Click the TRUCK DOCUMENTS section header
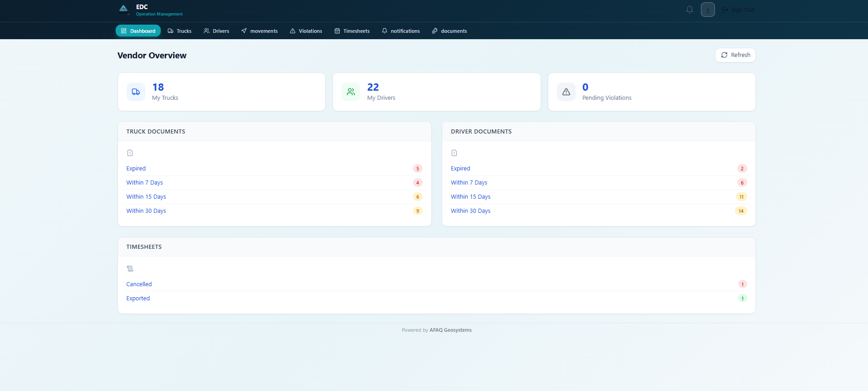 (x=156, y=132)
